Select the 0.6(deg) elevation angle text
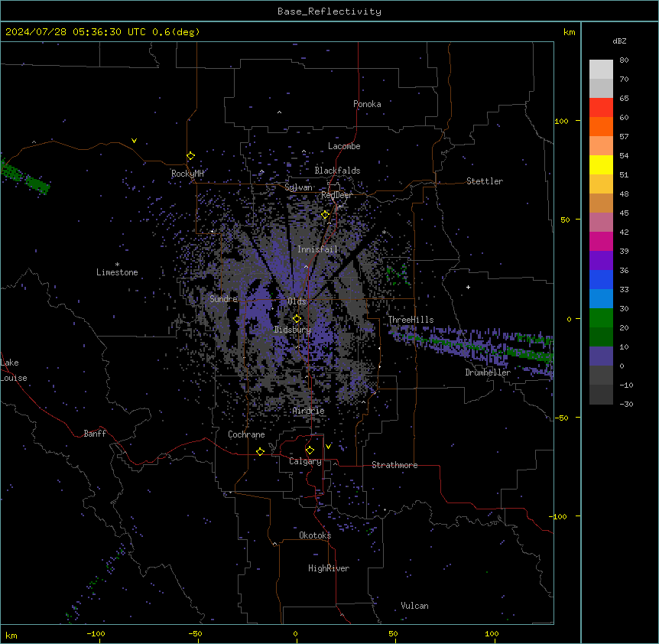The image size is (659, 644). pos(176,32)
